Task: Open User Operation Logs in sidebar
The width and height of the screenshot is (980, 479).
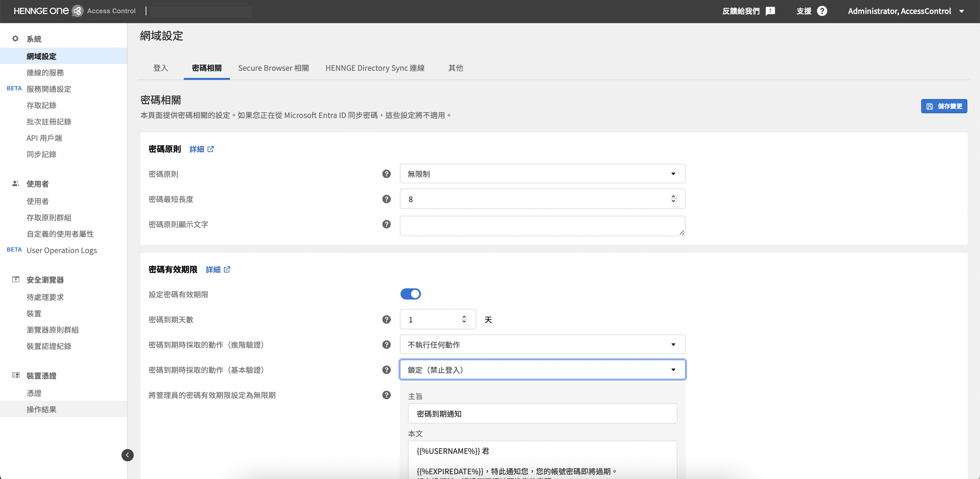Action: (62, 250)
